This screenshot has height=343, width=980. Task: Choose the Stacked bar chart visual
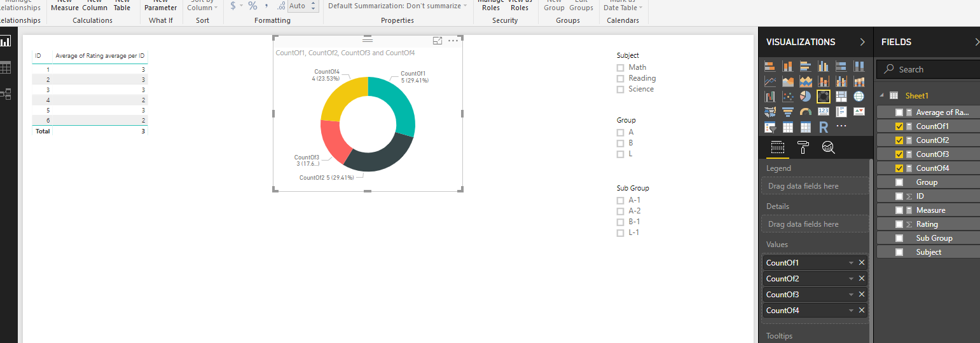click(x=770, y=66)
